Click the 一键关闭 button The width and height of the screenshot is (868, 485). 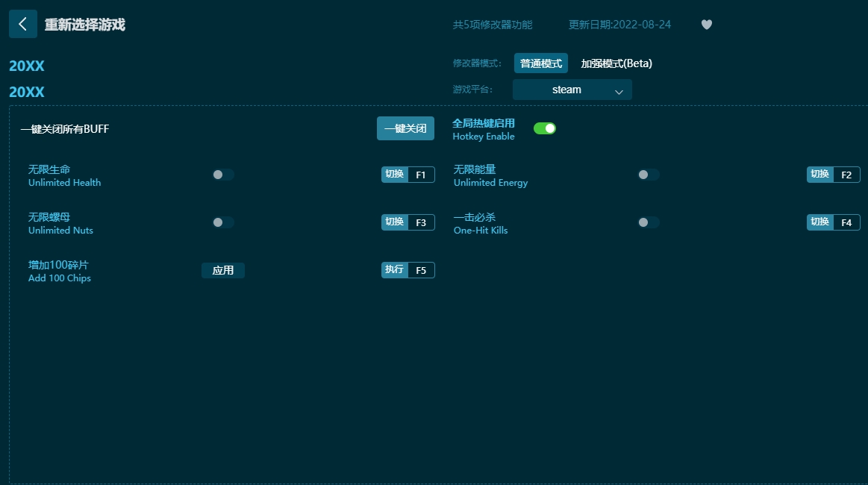[x=405, y=128]
